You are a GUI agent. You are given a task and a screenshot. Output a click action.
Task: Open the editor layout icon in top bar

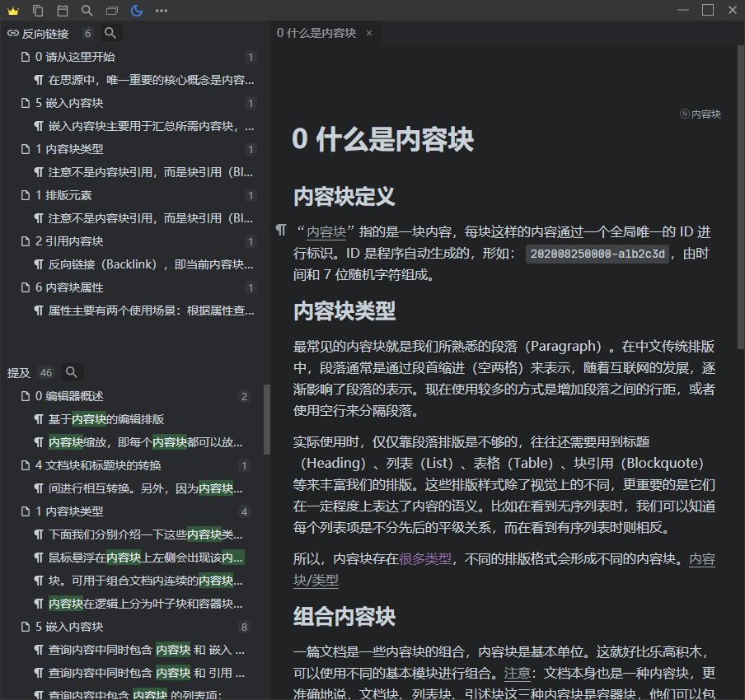(110, 11)
